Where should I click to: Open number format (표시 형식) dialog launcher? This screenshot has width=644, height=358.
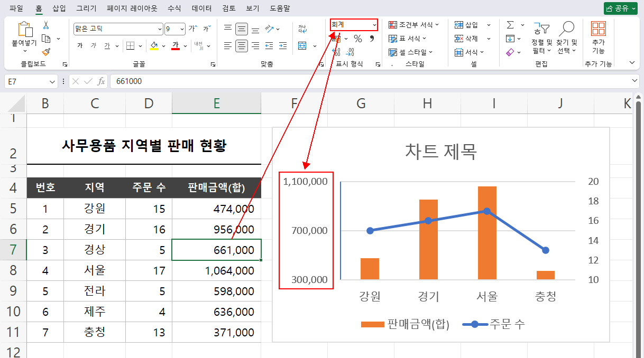[378, 64]
